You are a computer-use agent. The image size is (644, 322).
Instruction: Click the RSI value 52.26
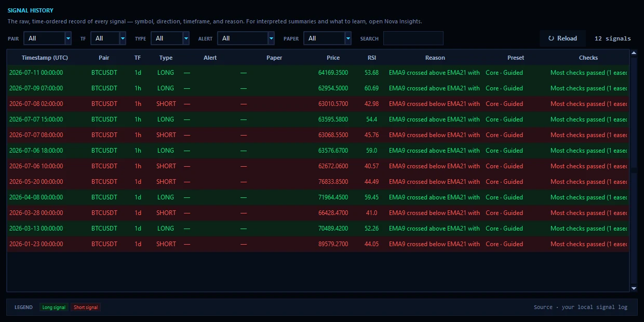(x=372, y=229)
